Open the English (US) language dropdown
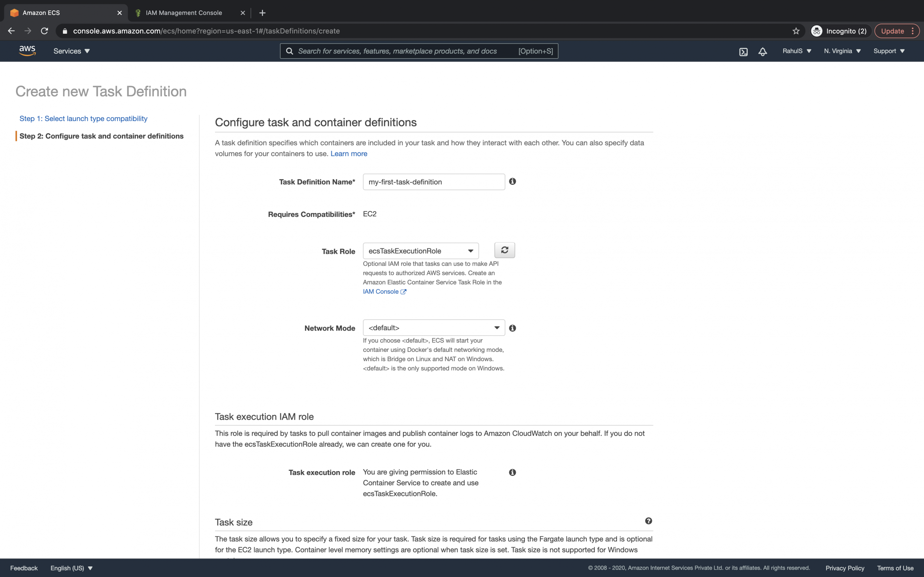The height and width of the screenshot is (577, 924). (x=71, y=568)
